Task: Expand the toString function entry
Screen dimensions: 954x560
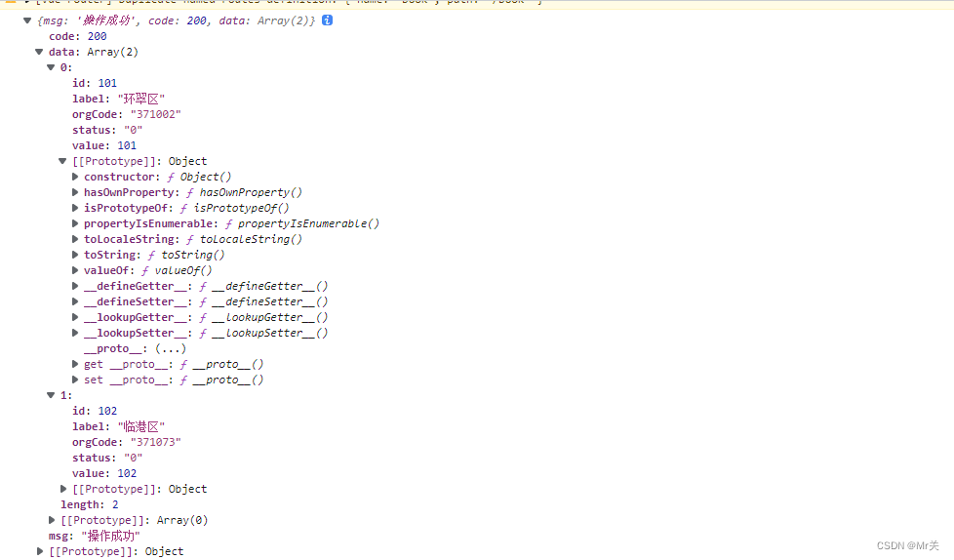Action: tap(75, 255)
